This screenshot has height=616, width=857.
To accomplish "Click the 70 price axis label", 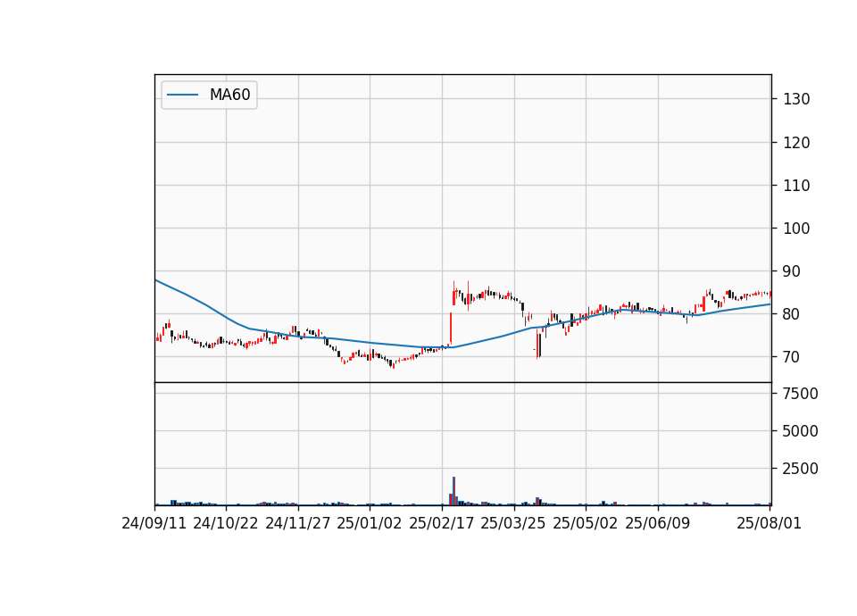I will point(792,357).
